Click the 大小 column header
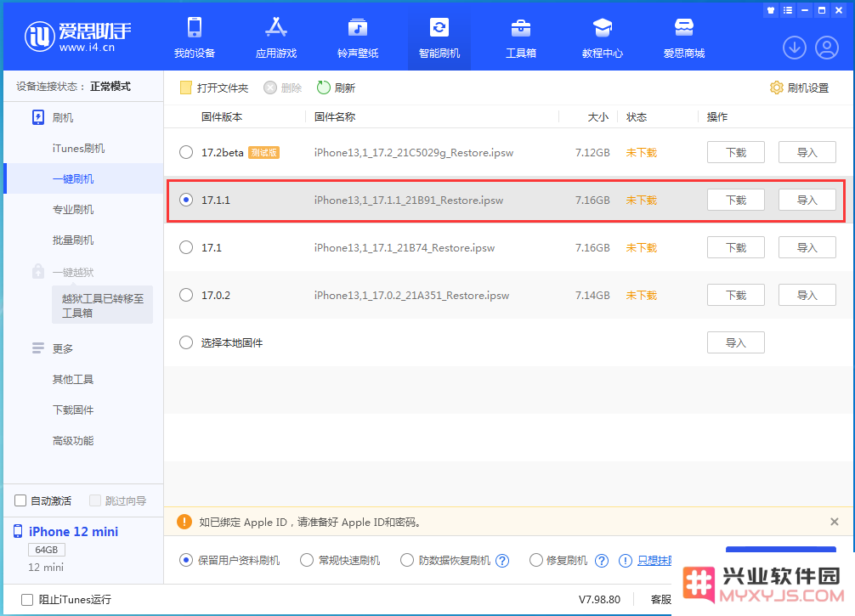 (598, 116)
